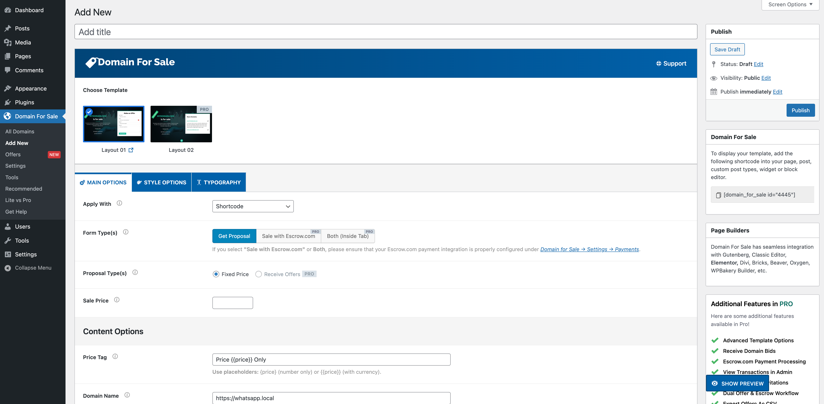Click the Support lifebuoy icon
Image resolution: width=824 pixels, height=404 pixels.
coord(658,64)
